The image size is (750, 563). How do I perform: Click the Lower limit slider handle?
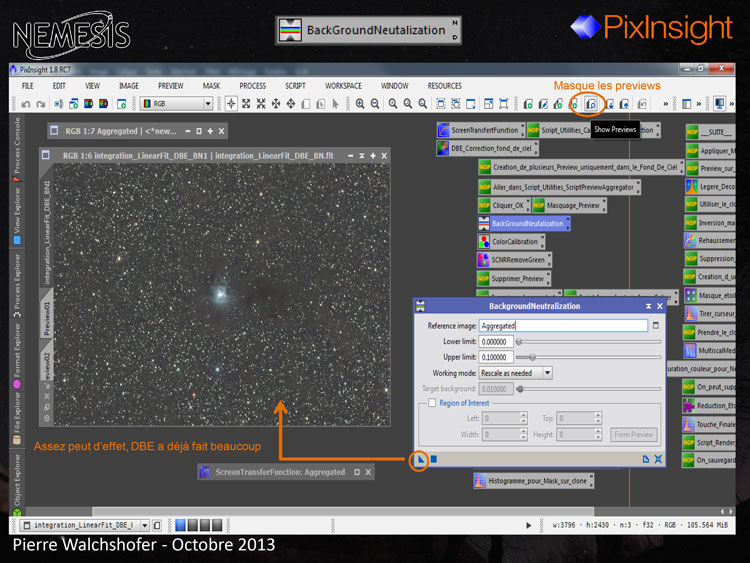click(518, 342)
